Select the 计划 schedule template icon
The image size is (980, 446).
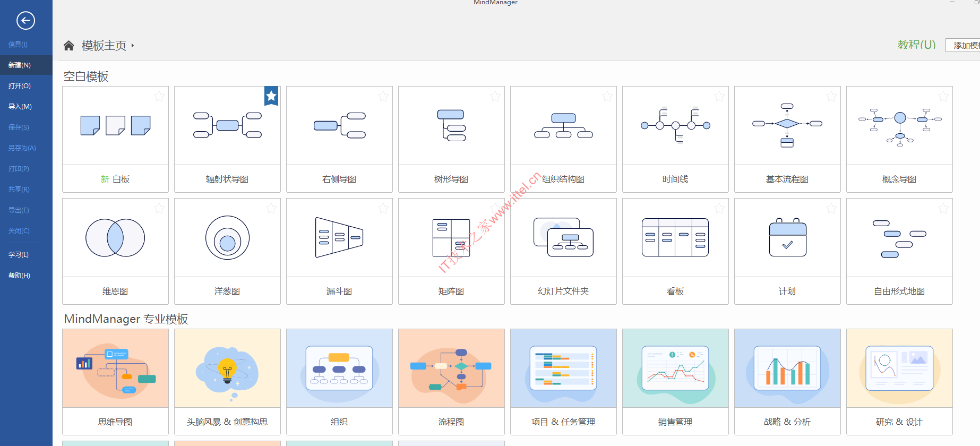(x=787, y=237)
